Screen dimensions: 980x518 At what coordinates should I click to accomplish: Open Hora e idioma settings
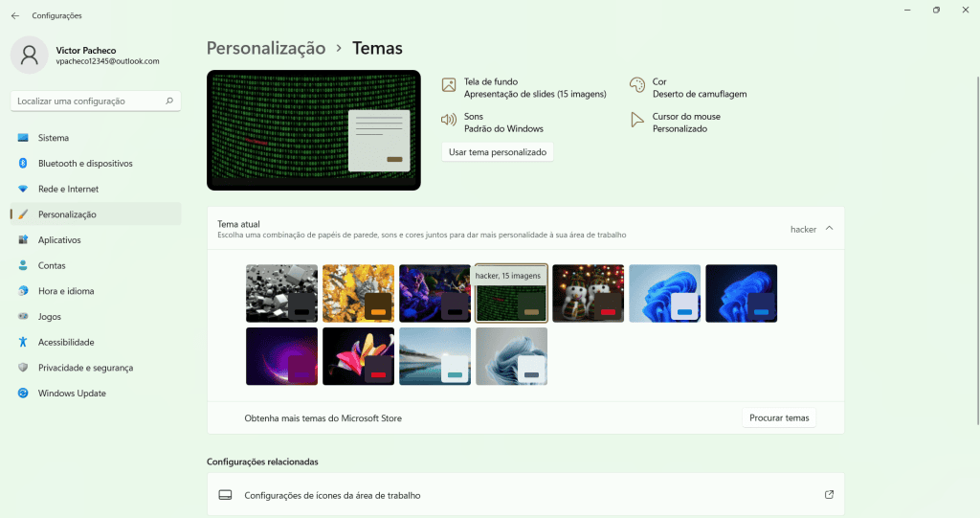pos(96,291)
